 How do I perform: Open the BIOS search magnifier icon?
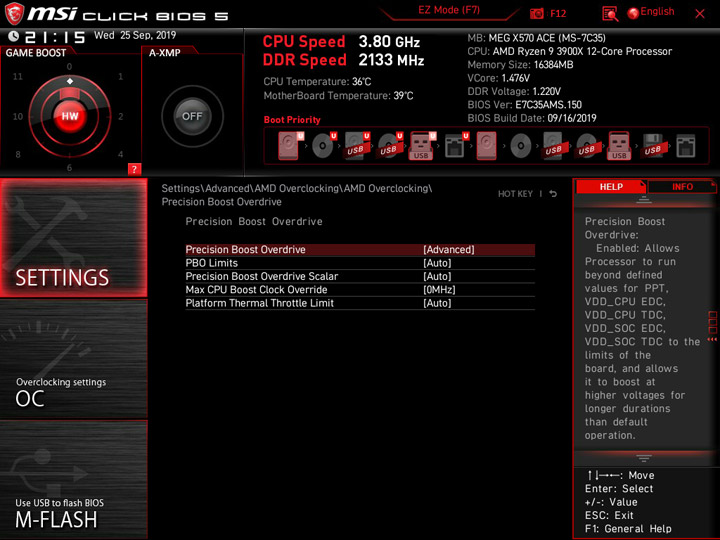tap(610, 14)
